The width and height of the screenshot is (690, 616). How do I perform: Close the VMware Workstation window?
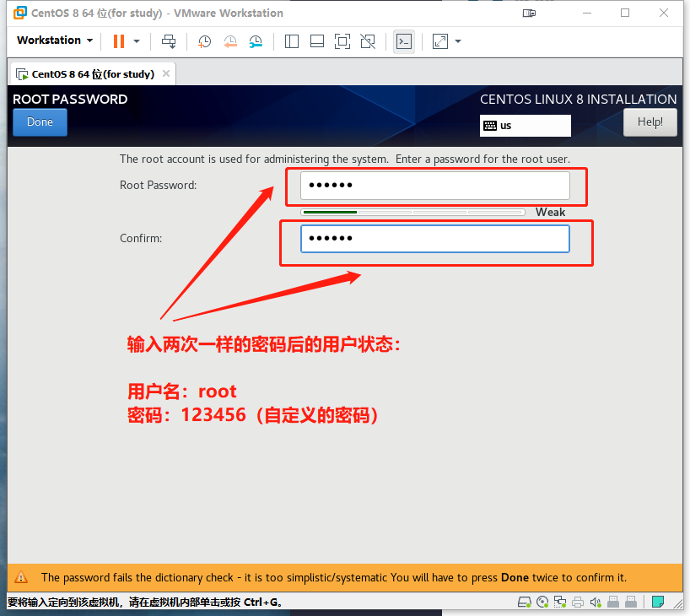coord(664,14)
